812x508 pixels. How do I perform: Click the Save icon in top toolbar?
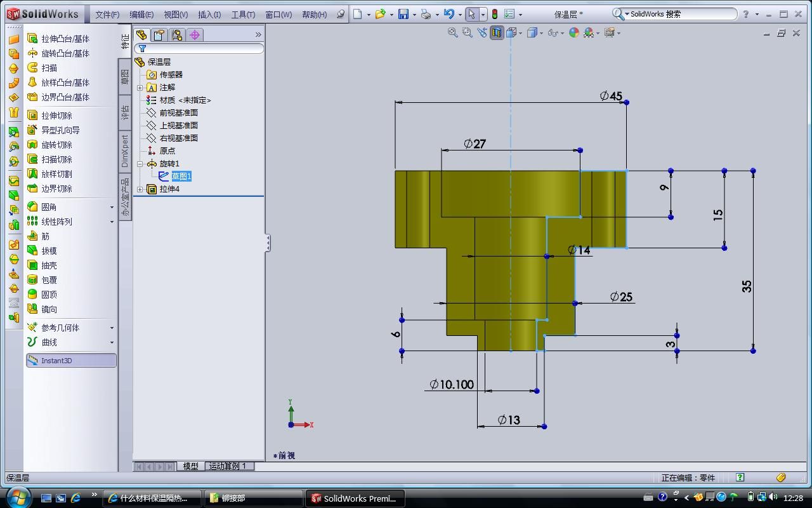[403, 14]
